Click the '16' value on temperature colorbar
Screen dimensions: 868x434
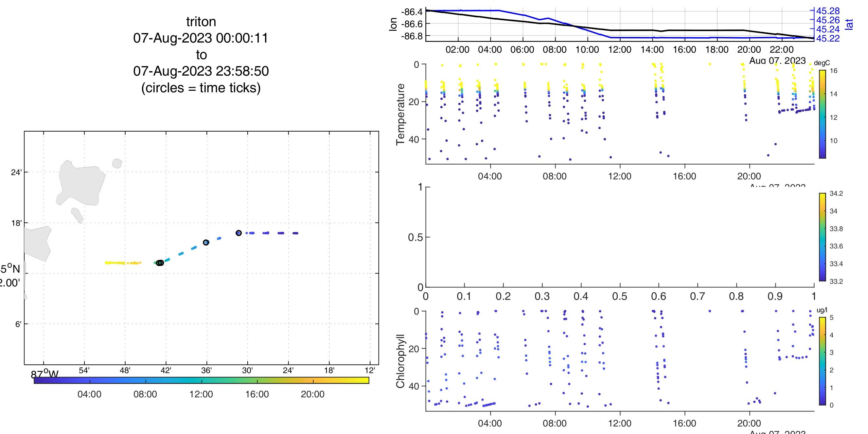tap(834, 71)
